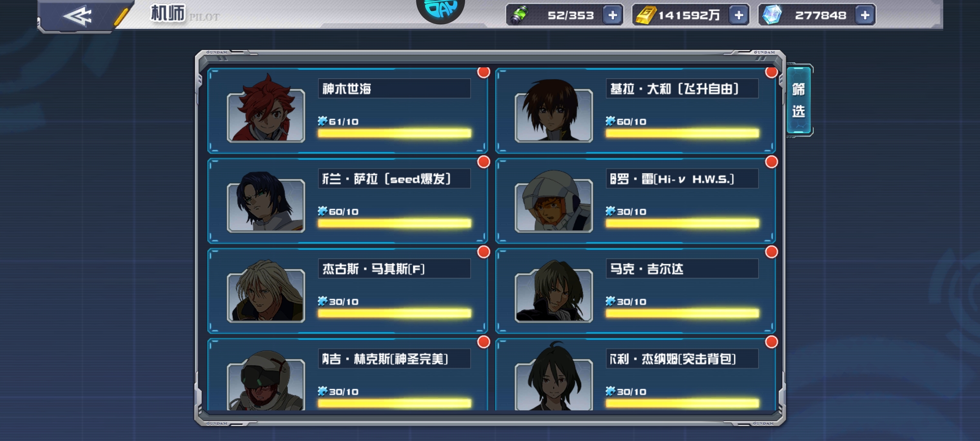Choose pilot 马克·吉尔达 portrait
The width and height of the screenshot is (980, 441).
(x=554, y=292)
